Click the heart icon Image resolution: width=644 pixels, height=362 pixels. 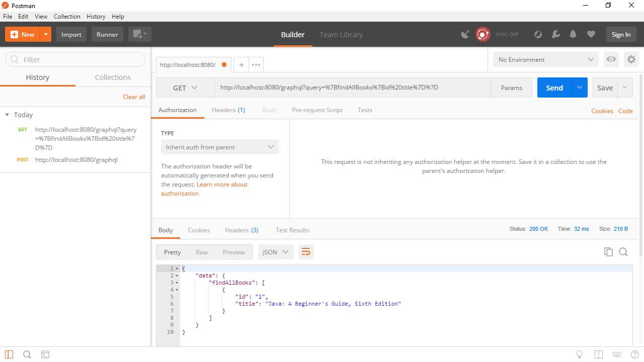591,34
